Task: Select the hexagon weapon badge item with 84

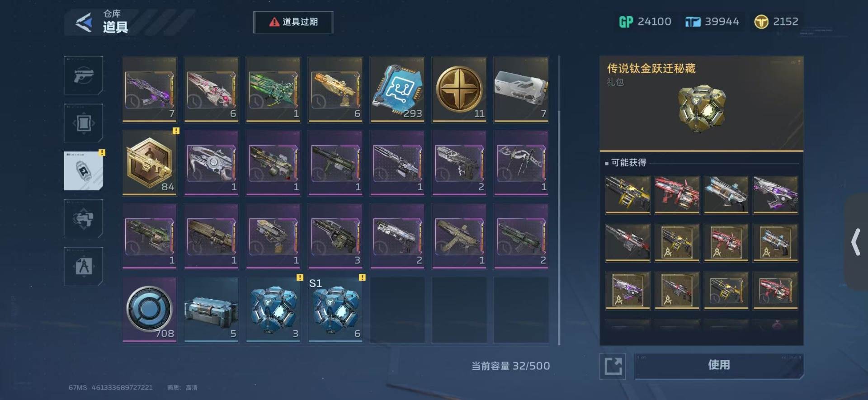Action: 150,163
